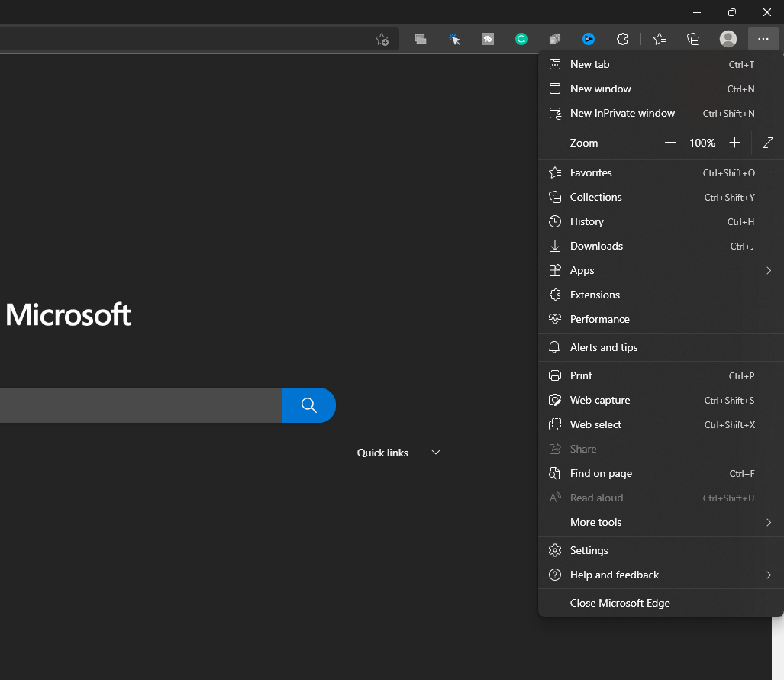This screenshot has width=784, height=680.
Task: Choose Web select menu entry
Action: tap(661, 425)
